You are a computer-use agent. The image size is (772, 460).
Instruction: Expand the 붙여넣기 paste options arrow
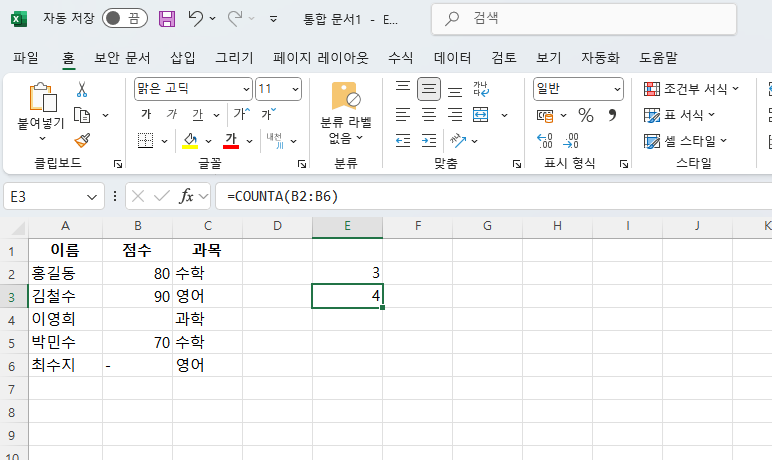[x=42, y=138]
